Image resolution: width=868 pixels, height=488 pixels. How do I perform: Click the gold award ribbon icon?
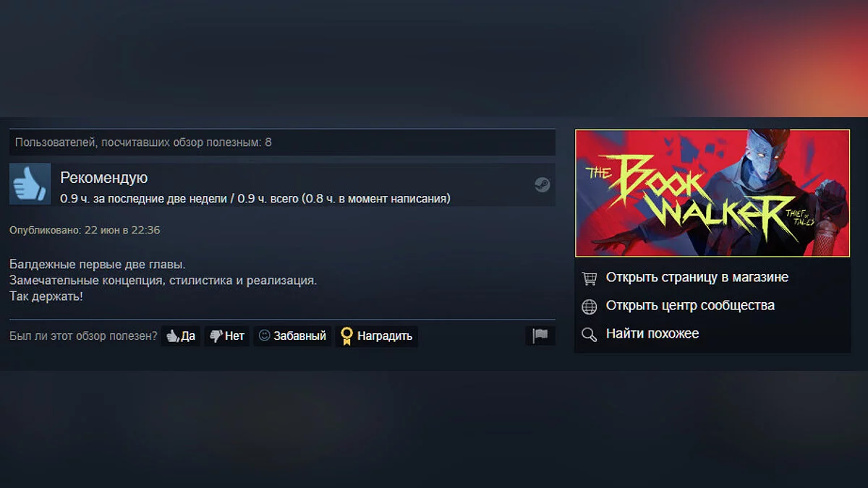[x=346, y=336]
